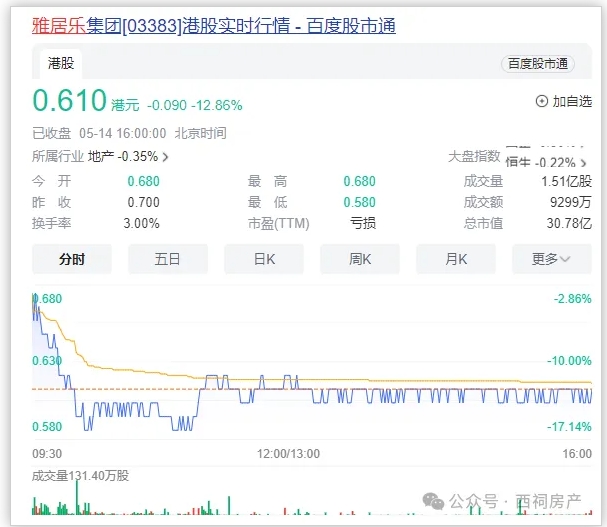Click the 换手率 value 3.00%
Screen dimensions: 607x527
click(141, 223)
